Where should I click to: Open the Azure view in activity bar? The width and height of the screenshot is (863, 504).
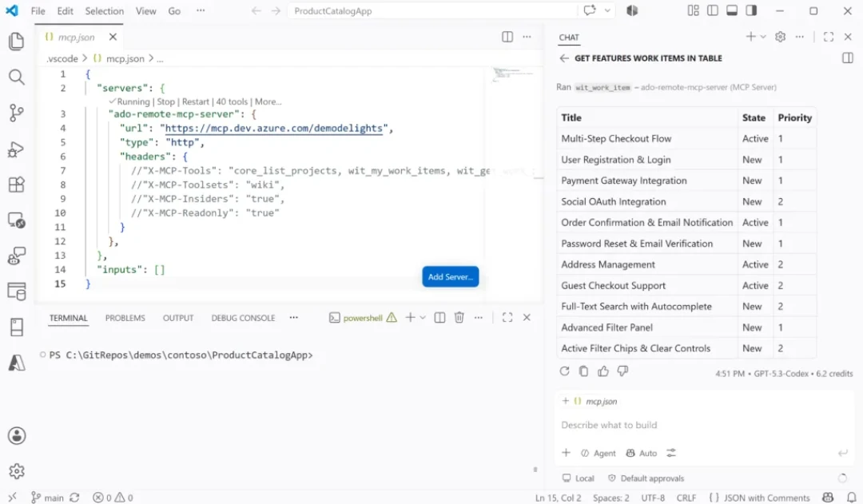pyautogui.click(x=17, y=363)
